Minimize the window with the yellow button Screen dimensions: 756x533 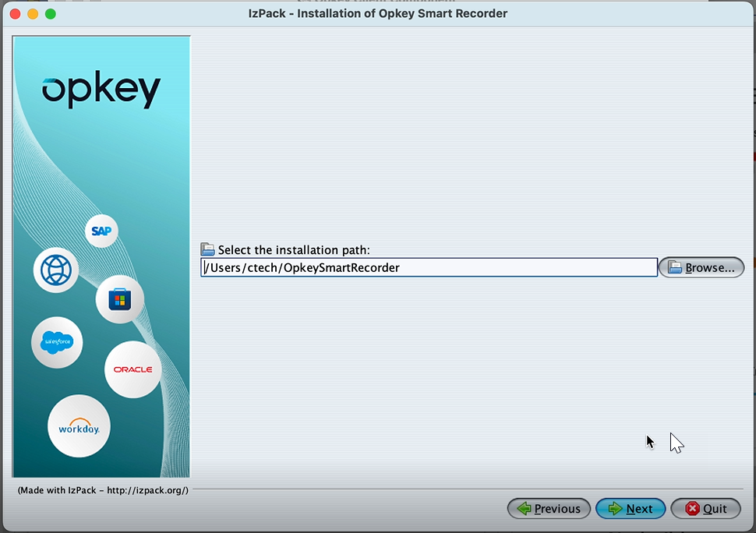click(33, 14)
